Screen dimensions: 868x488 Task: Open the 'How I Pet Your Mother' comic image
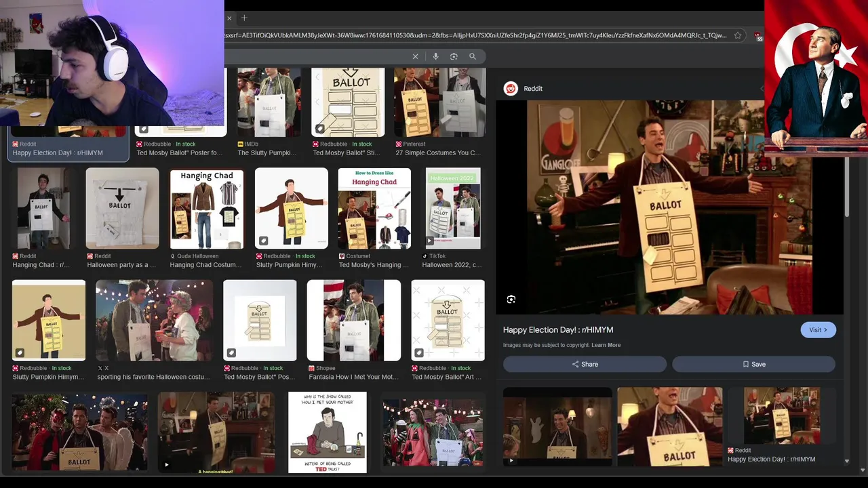[x=328, y=432]
